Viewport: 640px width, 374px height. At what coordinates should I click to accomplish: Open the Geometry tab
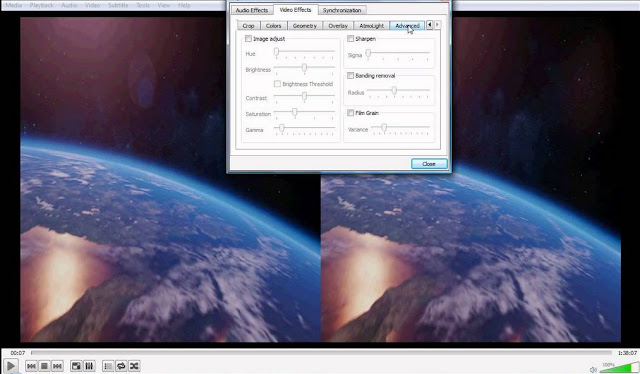coord(304,25)
